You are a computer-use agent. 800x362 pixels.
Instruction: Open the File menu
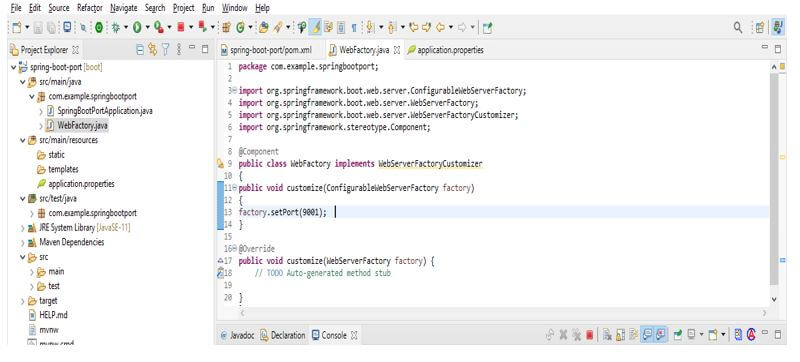[x=16, y=8]
